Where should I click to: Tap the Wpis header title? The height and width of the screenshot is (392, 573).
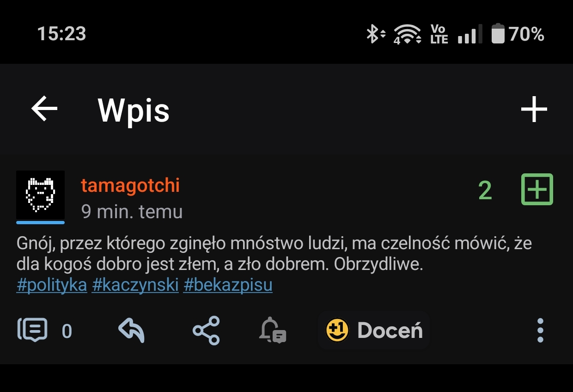[x=134, y=110]
